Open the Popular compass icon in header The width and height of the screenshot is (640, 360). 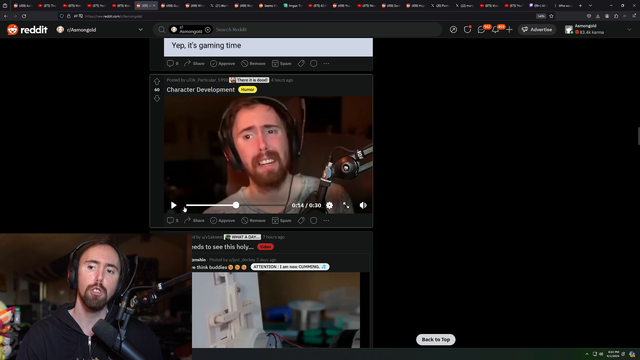pos(453,30)
